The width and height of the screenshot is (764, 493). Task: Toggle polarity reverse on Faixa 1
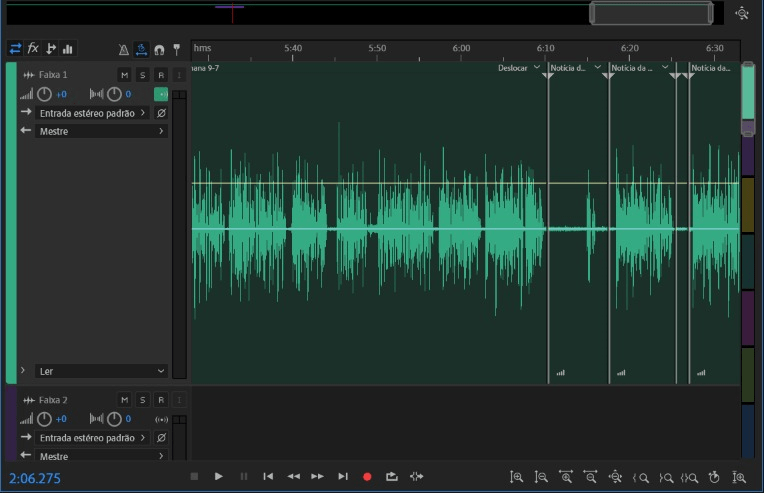[161, 113]
